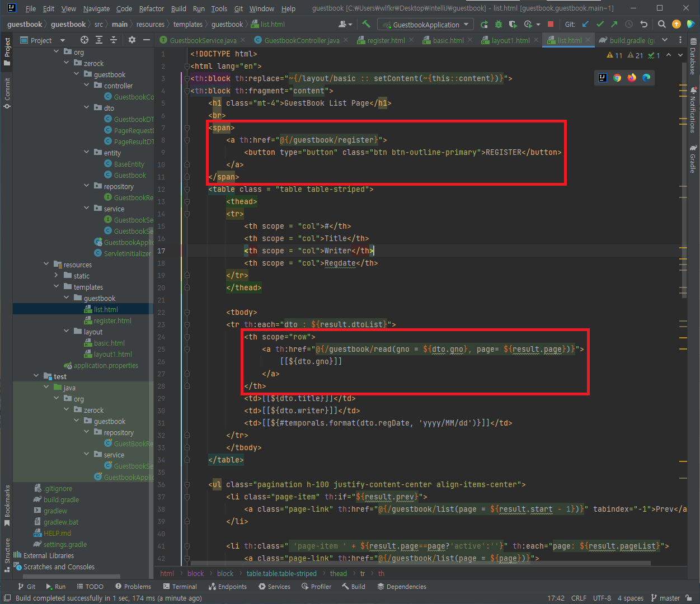
Task: Open preview in Firefox browser
Action: click(632, 78)
